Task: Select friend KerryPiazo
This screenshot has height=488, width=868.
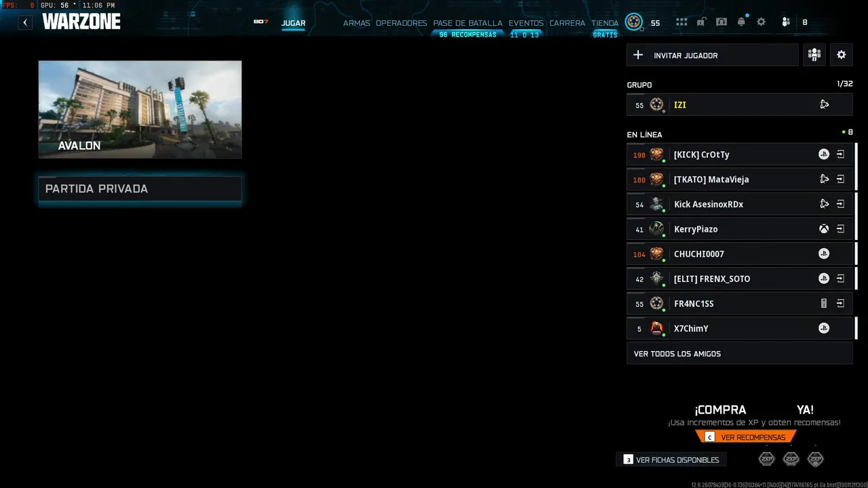Action: coord(740,229)
